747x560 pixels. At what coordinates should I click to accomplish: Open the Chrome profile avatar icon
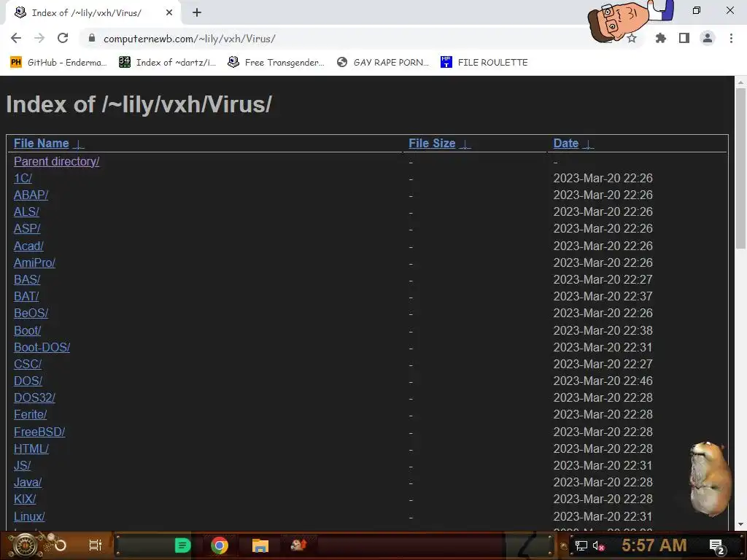pyautogui.click(x=708, y=39)
